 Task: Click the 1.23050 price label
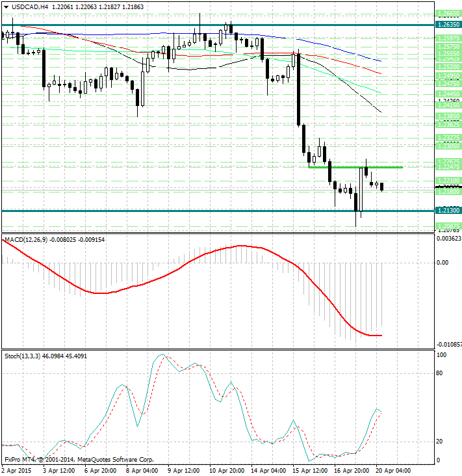(448, 146)
